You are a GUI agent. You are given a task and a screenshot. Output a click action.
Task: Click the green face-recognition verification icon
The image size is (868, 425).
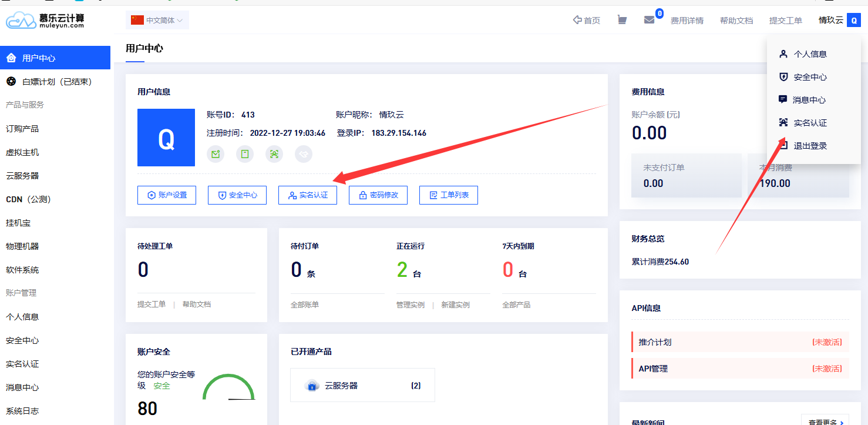[x=274, y=154]
